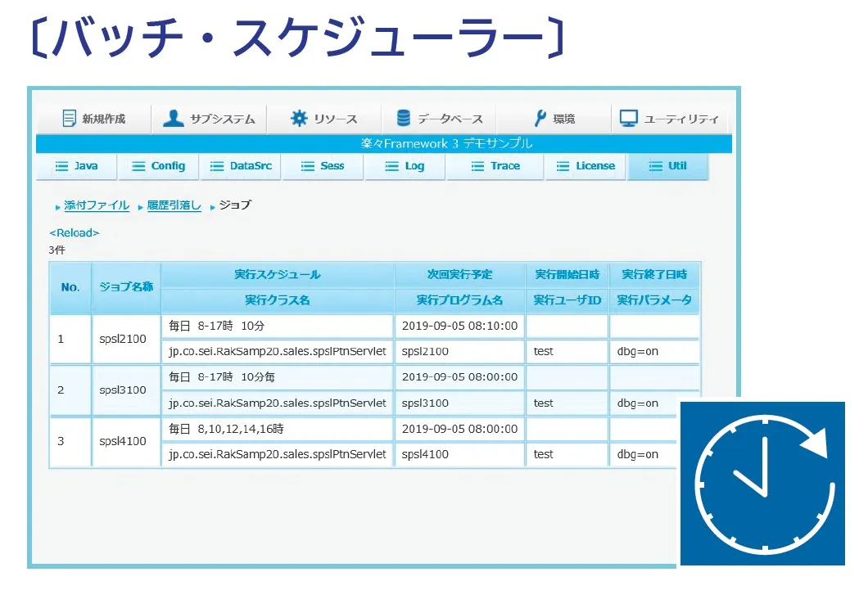Click the サブシステム person icon
This screenshot has height=590, width=868.
(173, 119)
